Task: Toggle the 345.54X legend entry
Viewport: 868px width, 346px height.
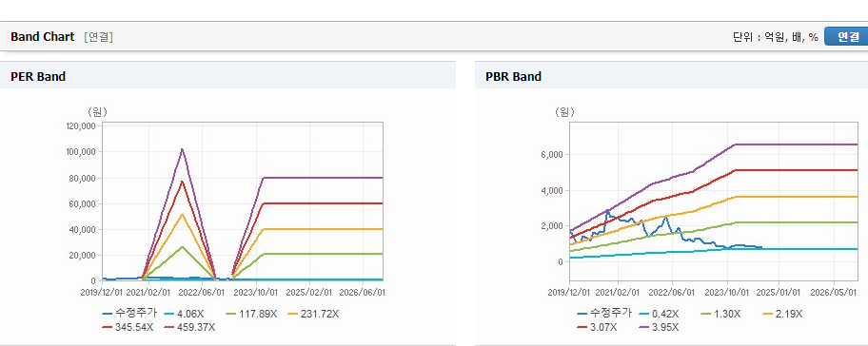Action: [x=128, y=327]
